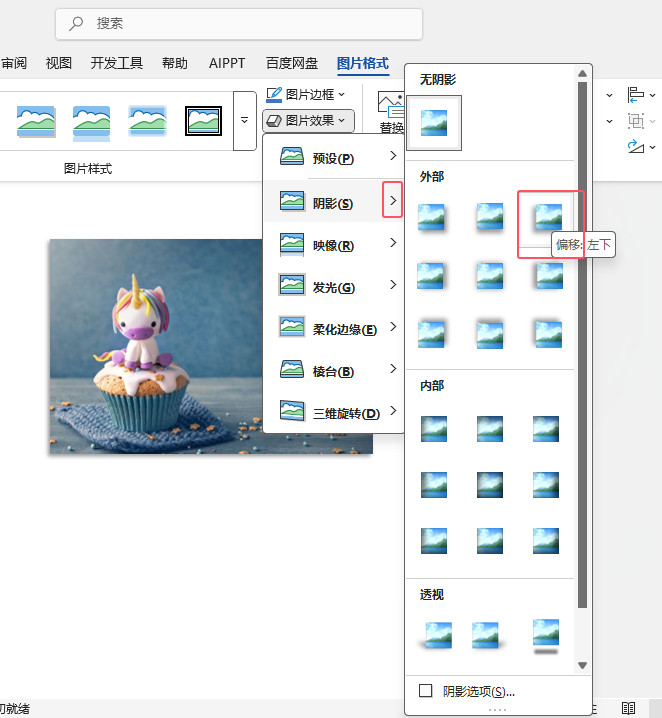Choose middle inner shadow in top row

pos(490,429)
